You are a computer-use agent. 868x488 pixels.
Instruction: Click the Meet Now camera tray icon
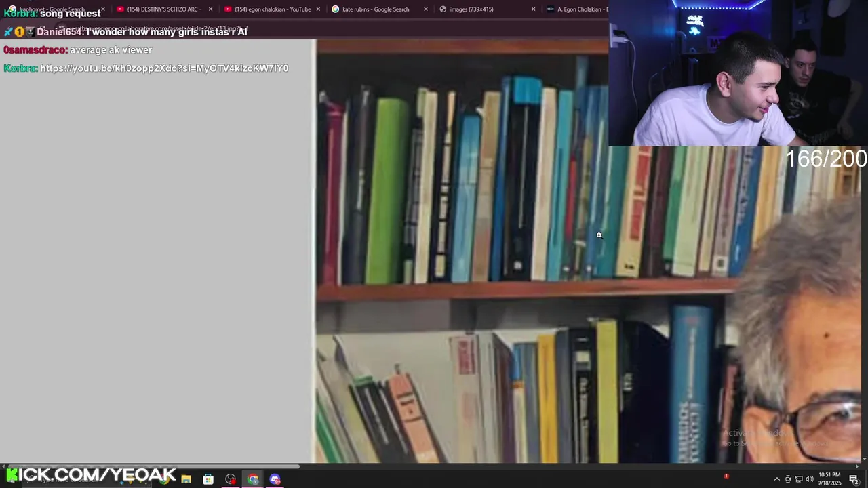(788, 479)
